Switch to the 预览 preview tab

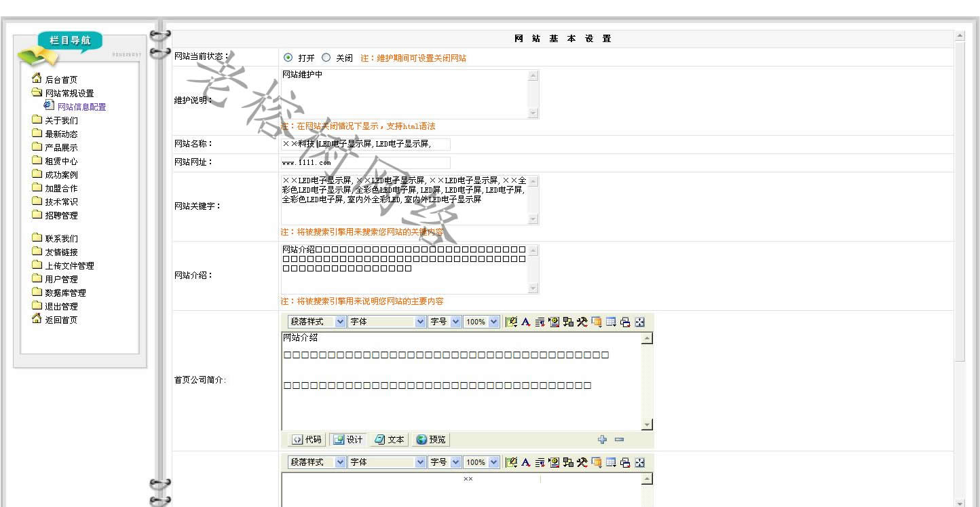coord(431,440)
